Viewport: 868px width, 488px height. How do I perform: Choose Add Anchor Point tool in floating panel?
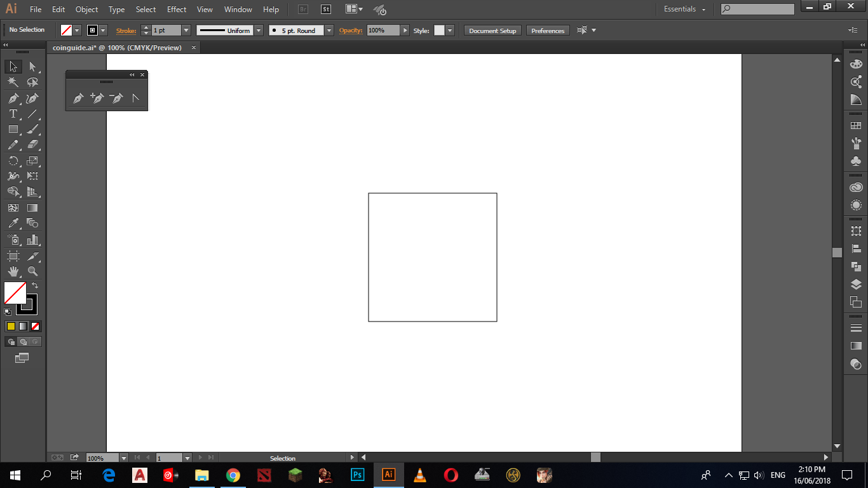[x=97, y=98]
